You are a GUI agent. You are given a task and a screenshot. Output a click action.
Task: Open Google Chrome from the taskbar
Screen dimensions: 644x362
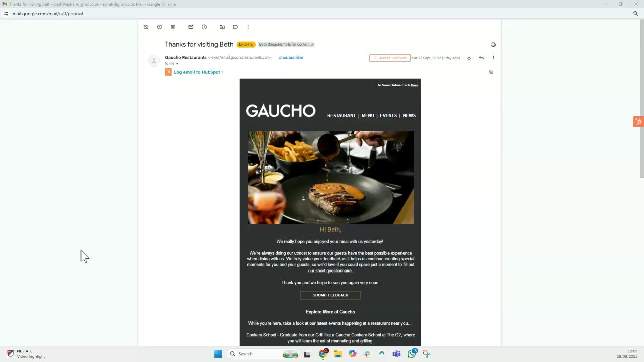(323, 354)
